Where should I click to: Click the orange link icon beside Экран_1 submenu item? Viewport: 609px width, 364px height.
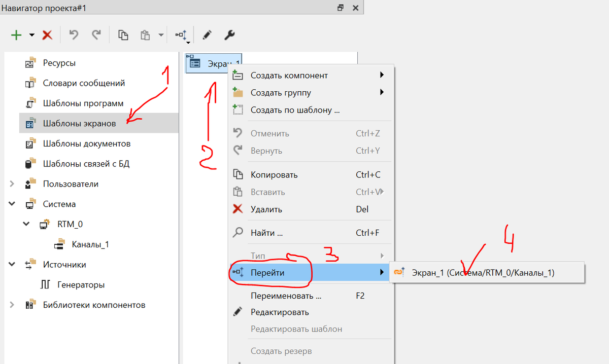tap(399, 272)
